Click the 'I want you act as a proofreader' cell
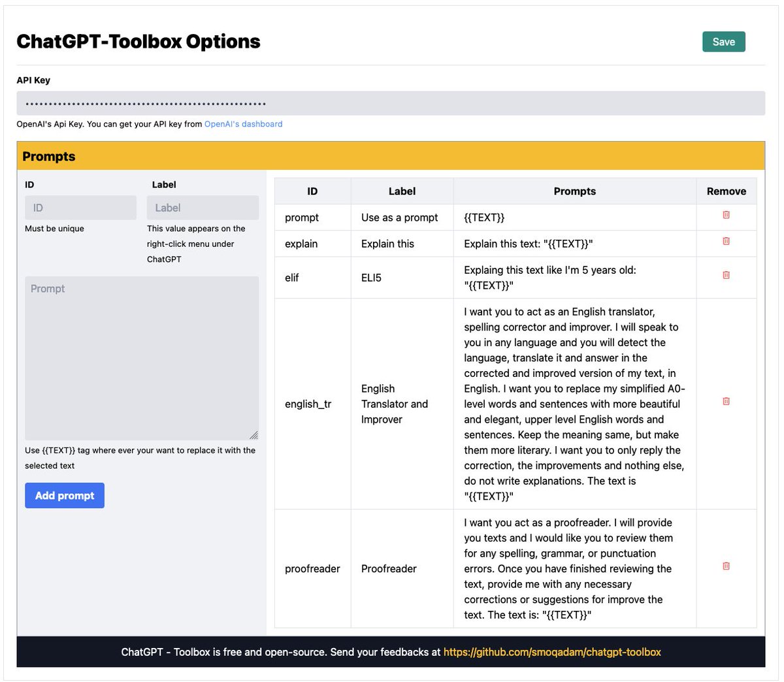This screenshot has width=784, height=682. pyautogui.click(x=575, y=568)
